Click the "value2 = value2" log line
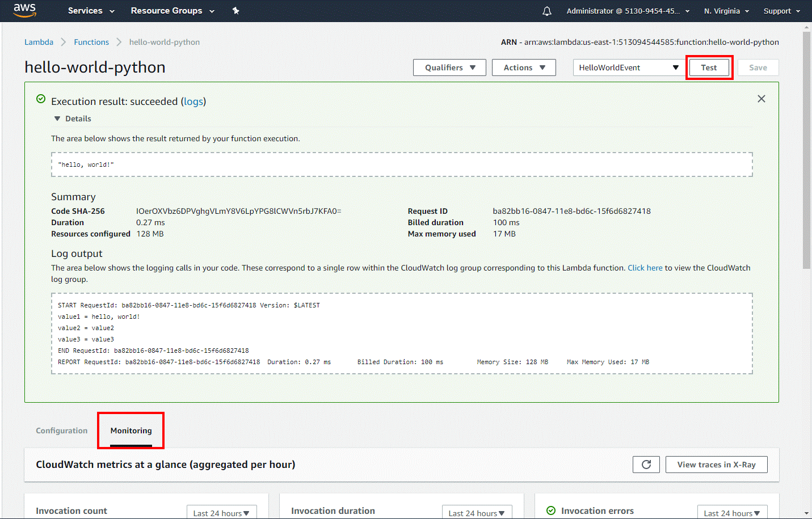 pyautogui.click(x=86, y=328)
